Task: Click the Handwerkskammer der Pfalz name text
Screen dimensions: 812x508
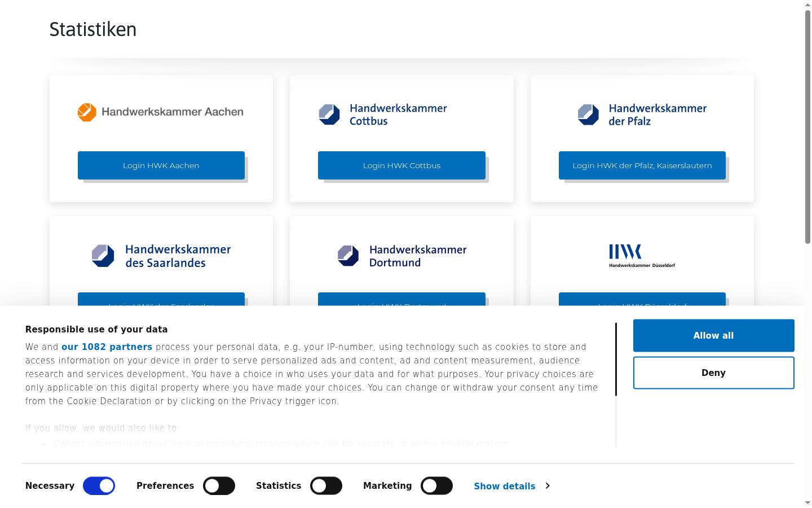Action: click(x=657, y=115)
